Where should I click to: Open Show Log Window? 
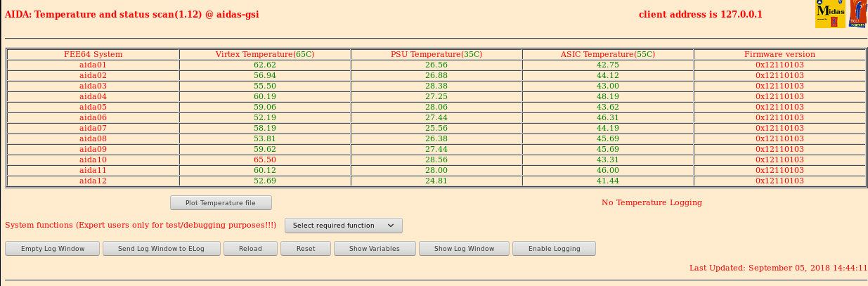point(464,248)
